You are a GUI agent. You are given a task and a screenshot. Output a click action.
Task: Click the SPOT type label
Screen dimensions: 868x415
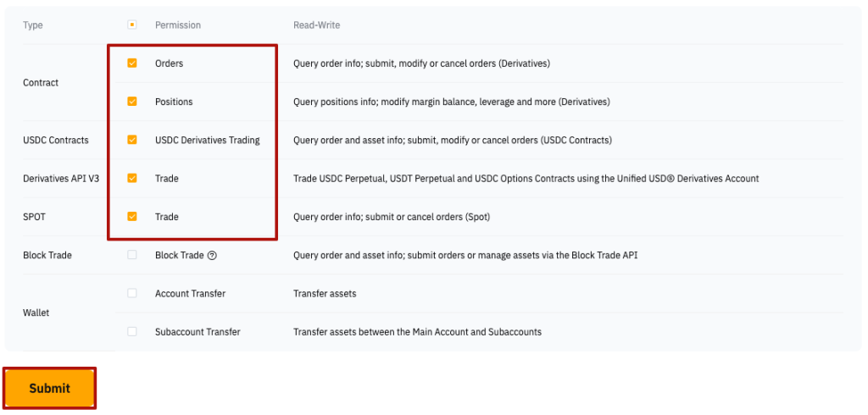coord(34,217)
